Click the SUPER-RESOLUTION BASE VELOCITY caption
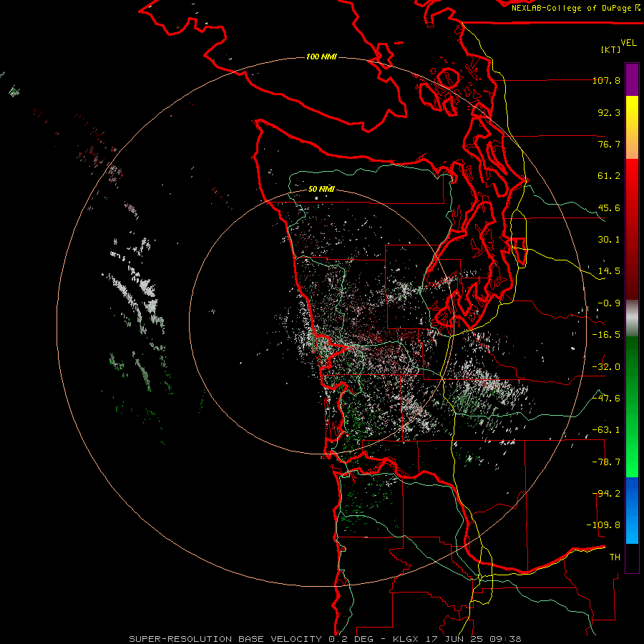 tap(225, 639)
